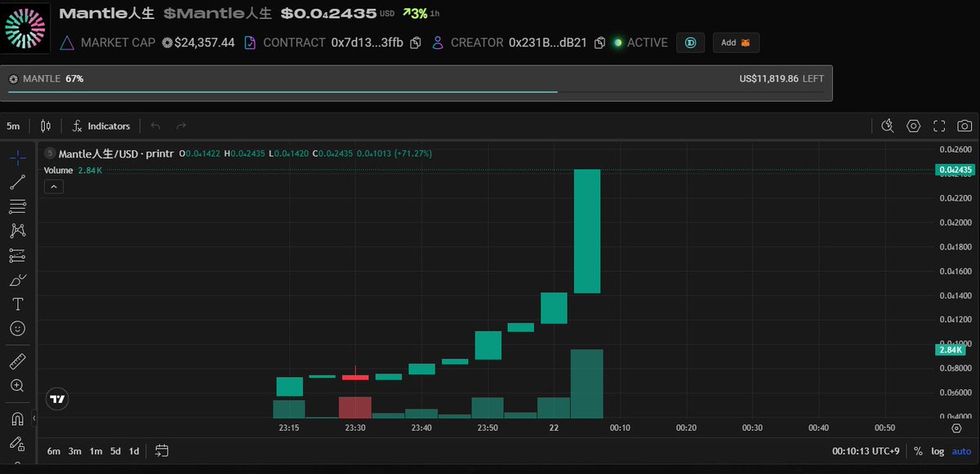980x474 pixels.
Task: Open the emoji icons tool
Action: click(17, 328)
